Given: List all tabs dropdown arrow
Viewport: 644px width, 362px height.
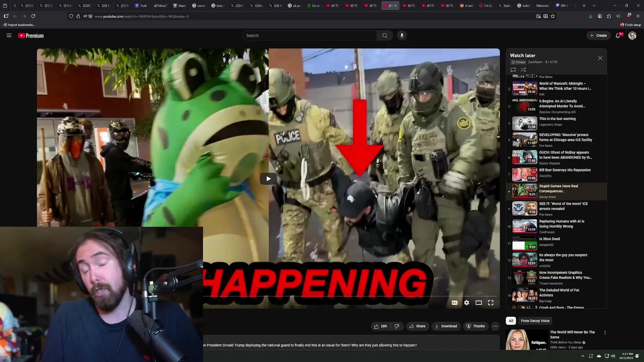Looking at the screenshot, I should 594,6.
